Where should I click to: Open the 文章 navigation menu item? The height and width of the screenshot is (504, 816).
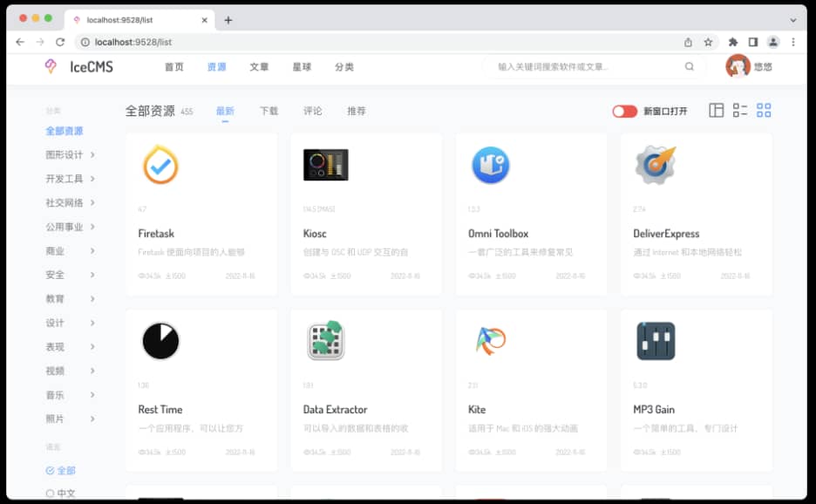(x=259, y=67)
